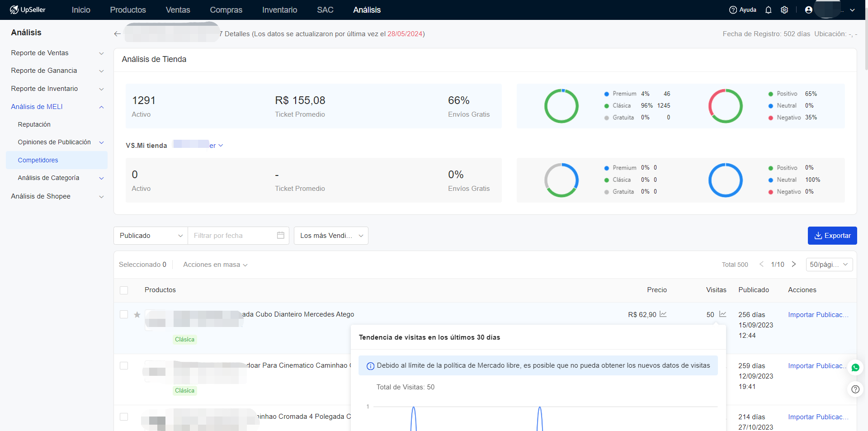868x431 pixels.
Task: Go to next page arrow
Action: click(x=794, y=264)
